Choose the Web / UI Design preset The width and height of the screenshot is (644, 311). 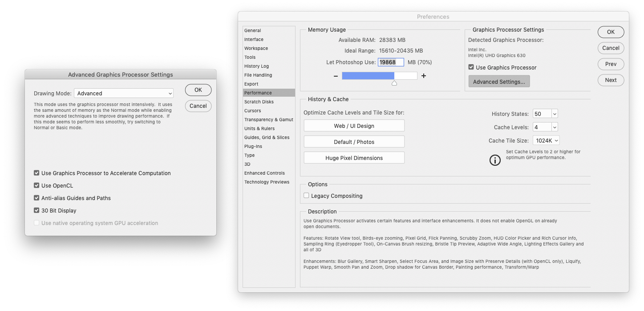(354, 126)
